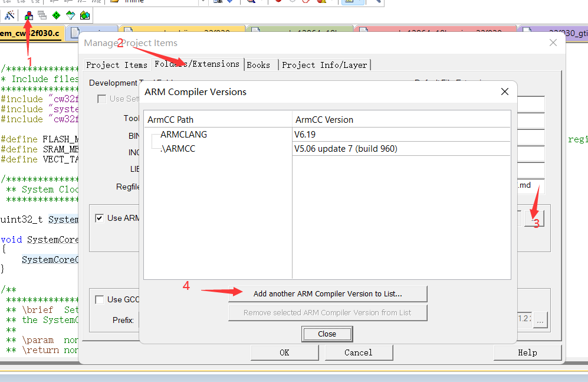Open the Project Items tab
The width and height of the screenshot is (588, 382).
(x=117, y=65)
